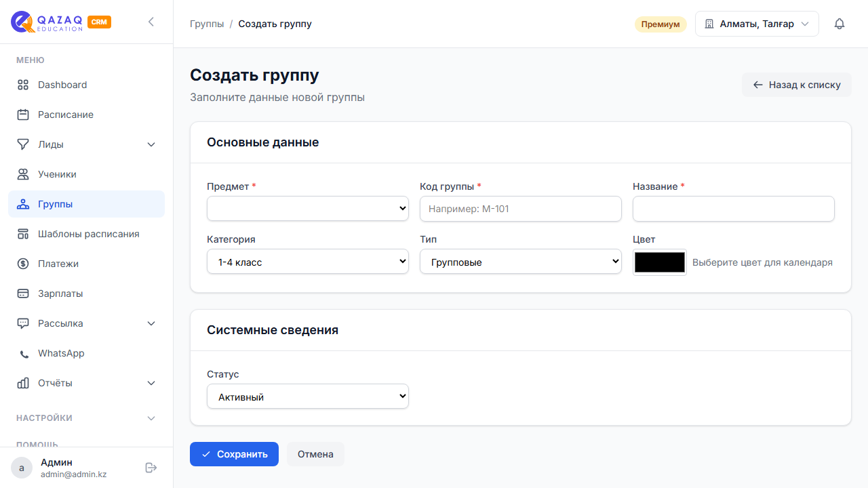Expand the Отчёты submenu chevron
This screenshot has height=488, width=868.
151,383
